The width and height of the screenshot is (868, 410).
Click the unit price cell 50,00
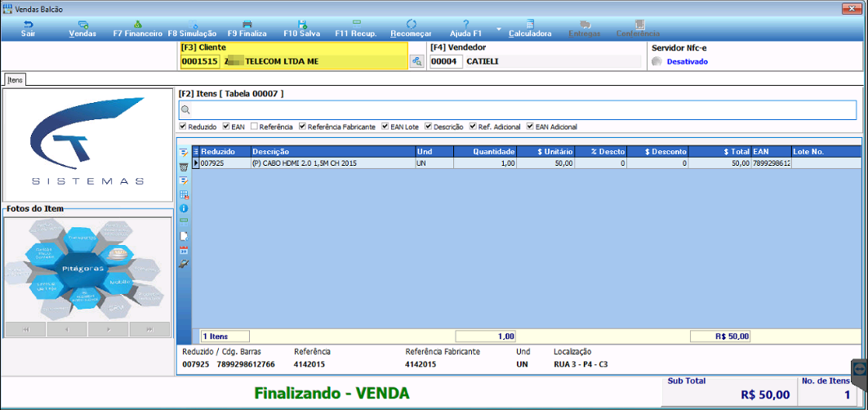pyautogui.click(x=546, y=163)
